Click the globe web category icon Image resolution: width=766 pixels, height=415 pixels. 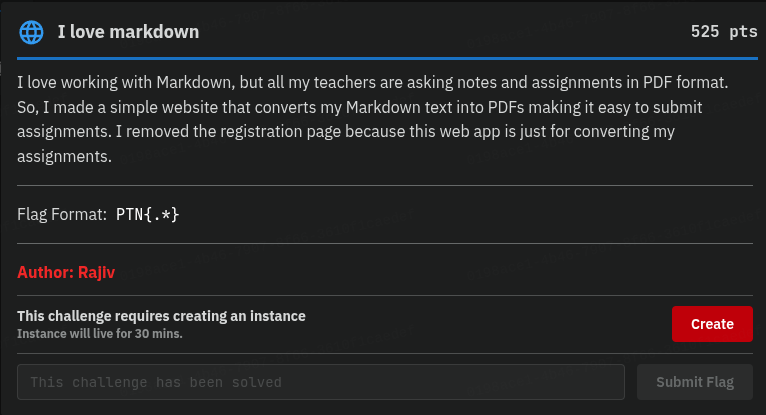(x=32, y=32)
